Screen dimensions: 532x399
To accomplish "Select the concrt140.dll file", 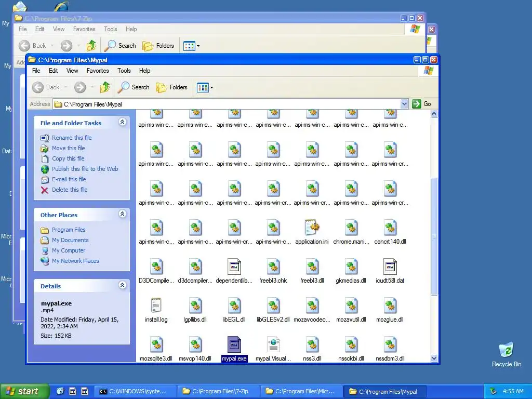I will point(390,233).
